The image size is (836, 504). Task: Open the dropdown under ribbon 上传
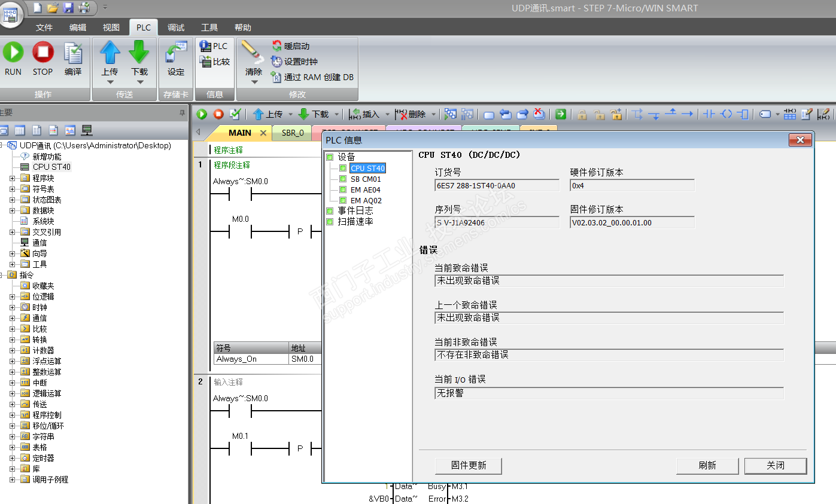point(110,82)
